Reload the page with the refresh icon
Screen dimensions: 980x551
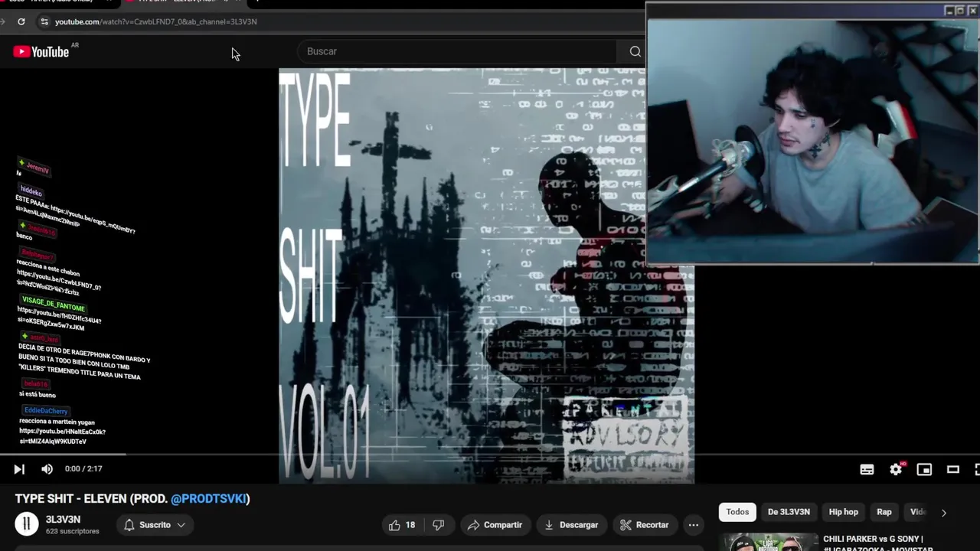pyautogui.click(x=21, y=21)
